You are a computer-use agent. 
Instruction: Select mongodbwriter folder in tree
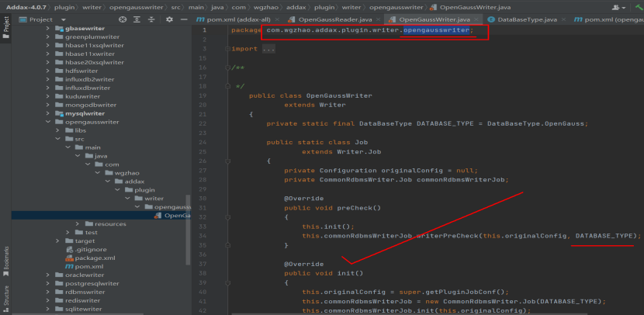coord(85,105)
